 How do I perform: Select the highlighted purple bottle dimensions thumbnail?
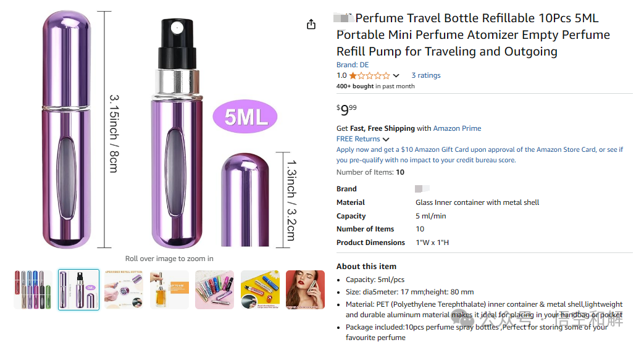(x=78, y=289)
